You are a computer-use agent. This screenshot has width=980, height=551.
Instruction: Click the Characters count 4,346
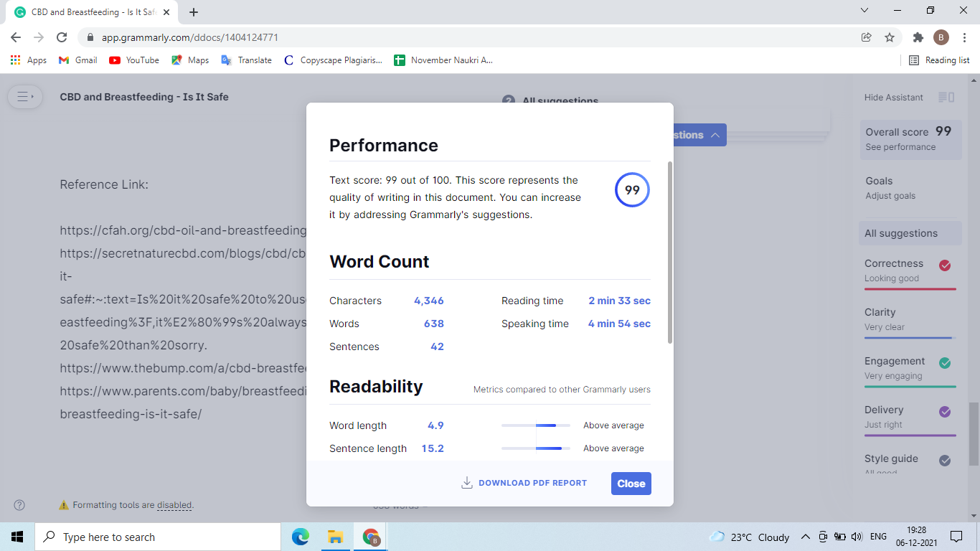[x=429, y=301]
